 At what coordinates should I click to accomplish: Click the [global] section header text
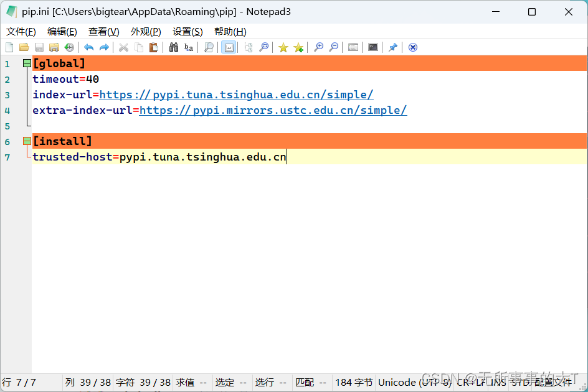pos(59,63)
